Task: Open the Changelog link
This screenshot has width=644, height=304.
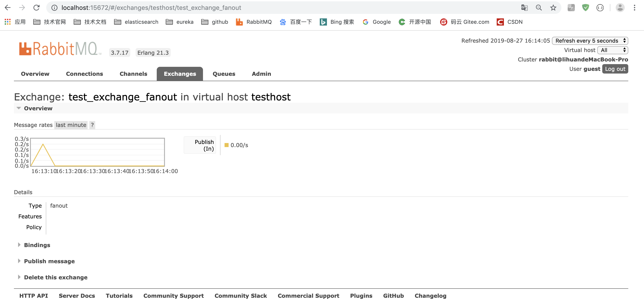Action: tap(430, 296)
